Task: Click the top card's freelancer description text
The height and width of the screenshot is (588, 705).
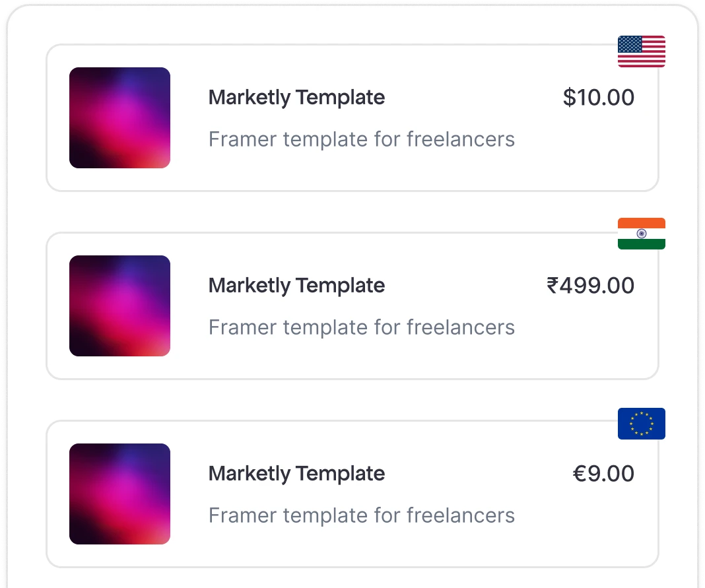Action: tap(361, 139)
